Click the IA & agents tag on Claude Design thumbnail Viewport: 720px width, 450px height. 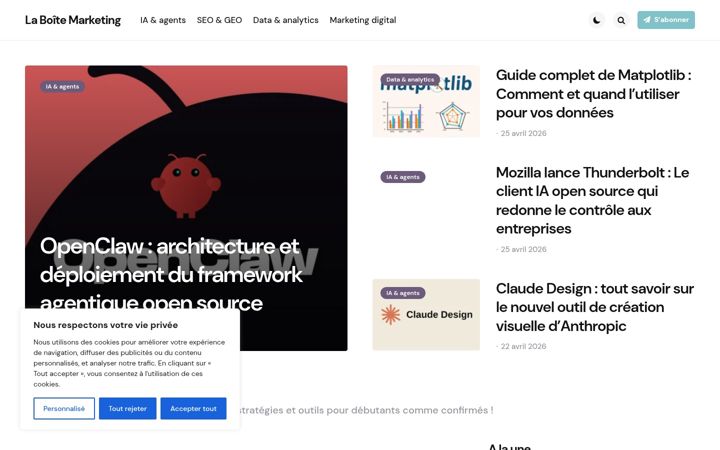(x=403, y=292)
